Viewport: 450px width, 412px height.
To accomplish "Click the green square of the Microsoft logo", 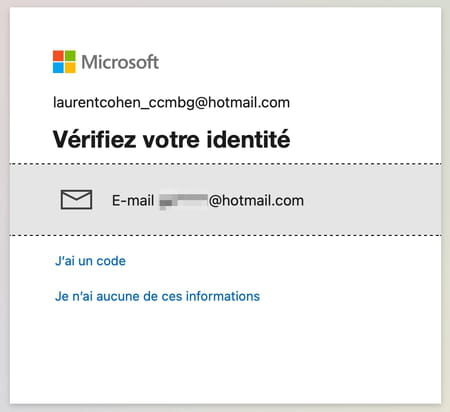I will pyautogui.click(x=70, y=56).
